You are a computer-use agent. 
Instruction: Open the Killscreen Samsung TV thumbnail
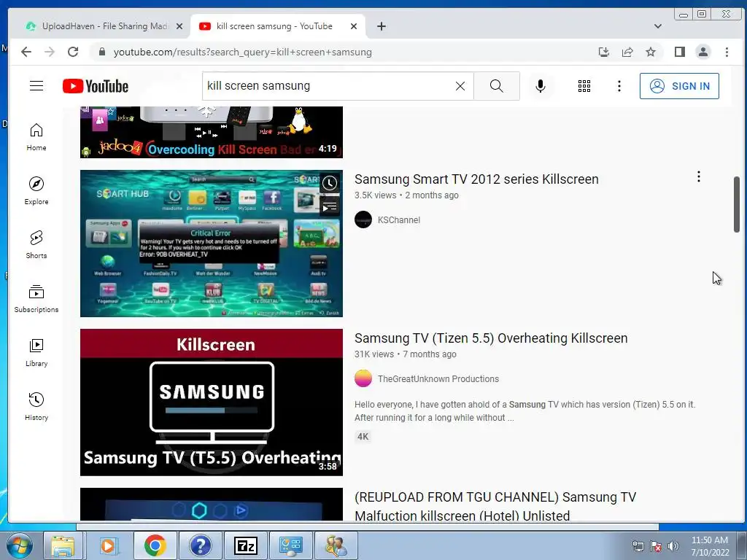[212, 402]
